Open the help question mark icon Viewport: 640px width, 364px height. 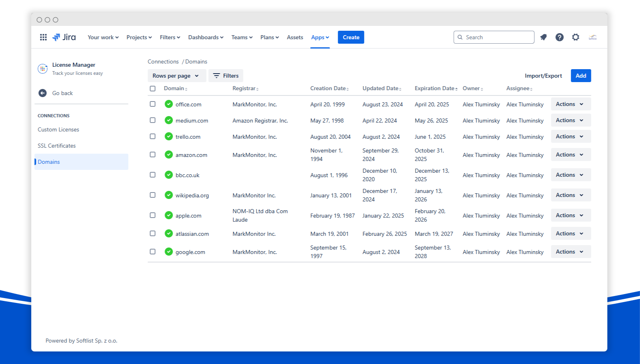[559, 37]
